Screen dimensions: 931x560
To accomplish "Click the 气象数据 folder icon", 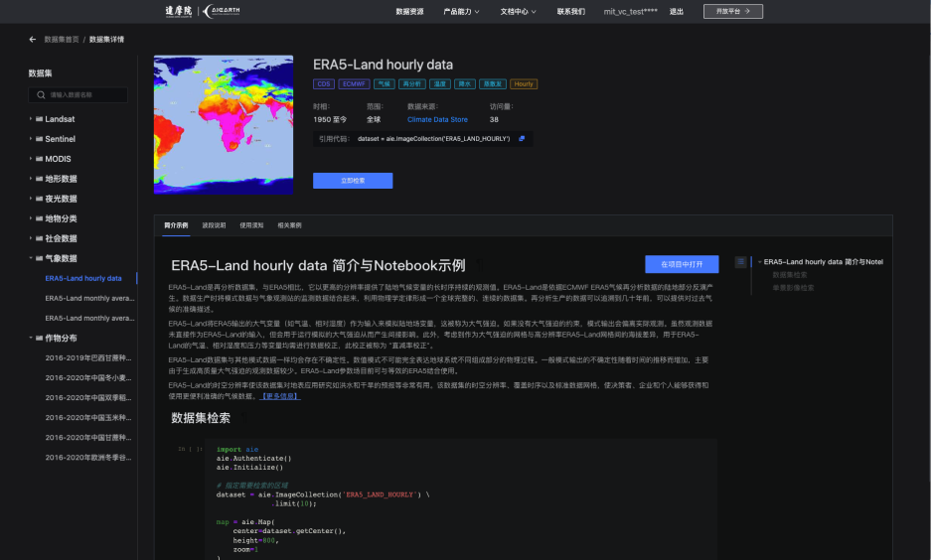I will (x=39, y=258).
